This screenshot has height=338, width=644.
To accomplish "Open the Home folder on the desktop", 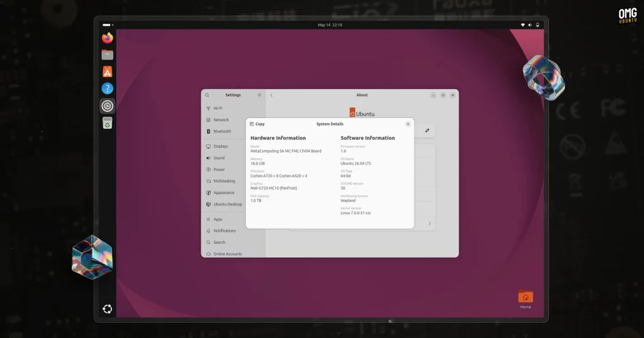I will [526, 300].
